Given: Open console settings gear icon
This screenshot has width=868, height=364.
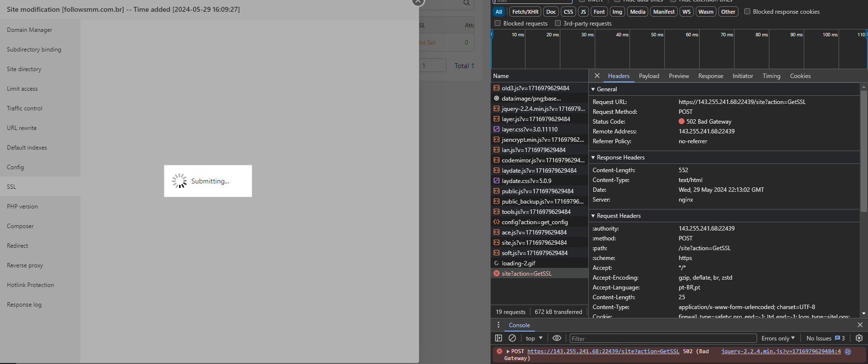Looking at the screenshot, I should 859,338.
